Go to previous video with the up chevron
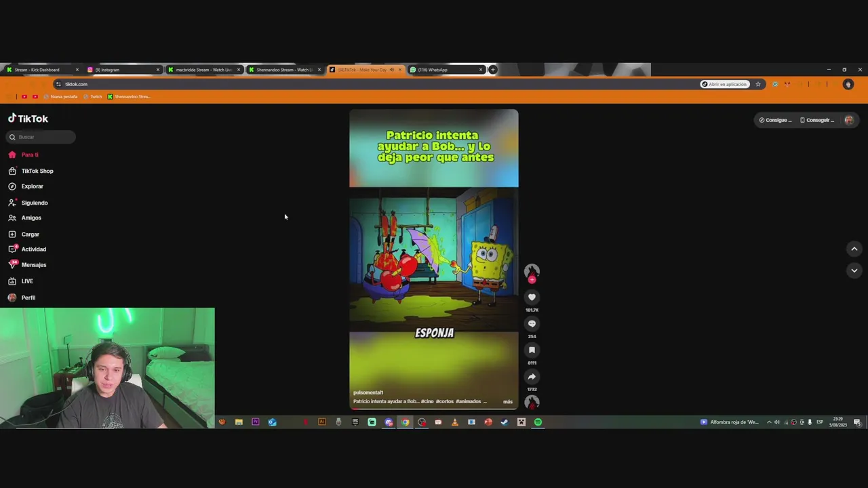This screenshot has width=868, height=488. pos(854,249)
